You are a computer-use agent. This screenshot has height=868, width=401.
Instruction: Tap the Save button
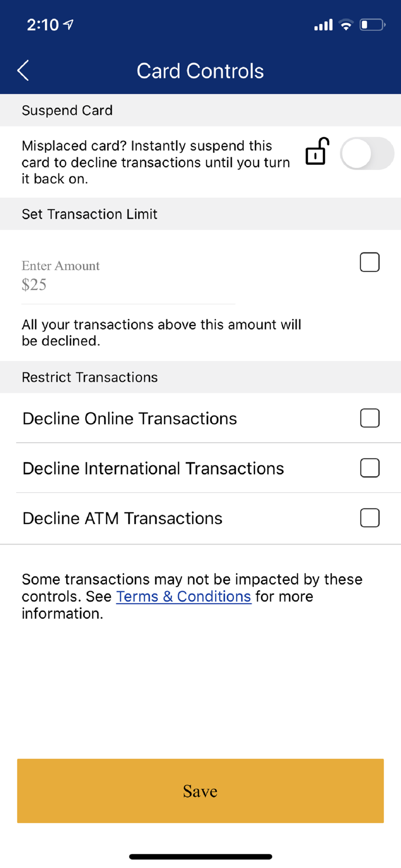coord(200,791)
